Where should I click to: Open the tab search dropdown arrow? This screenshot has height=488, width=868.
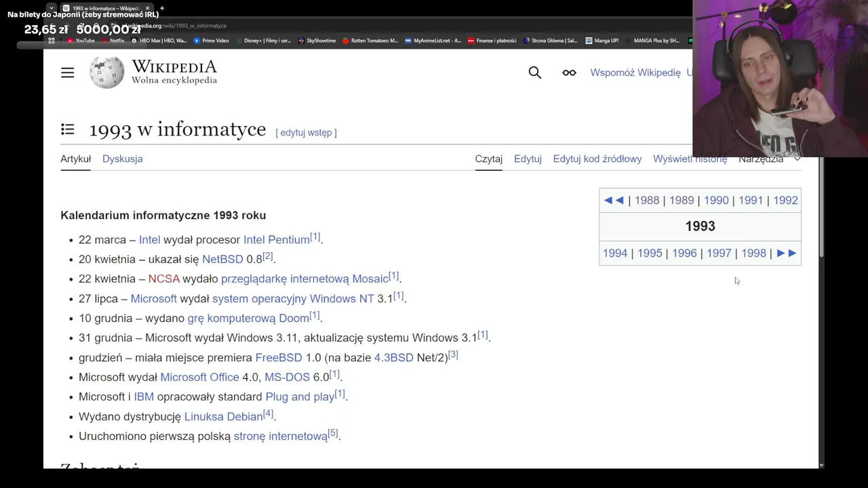(x=51, y=8)
